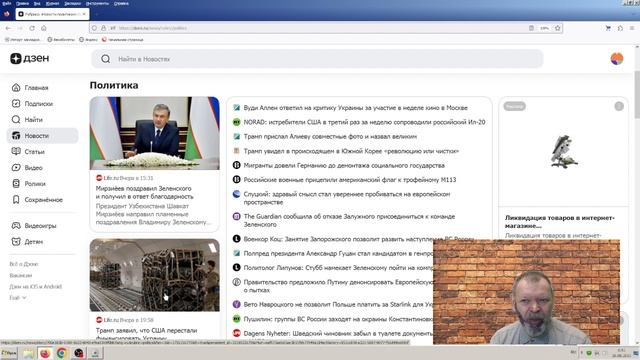640x360 pixels.
Task: Open the Журнал menu
Action: click(52, 3)
